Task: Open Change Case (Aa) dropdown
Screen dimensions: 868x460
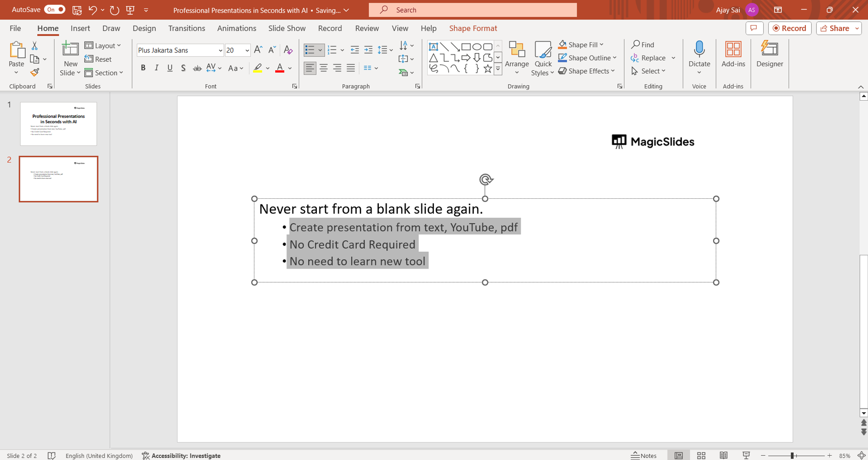Action: [x=236, y=68]
